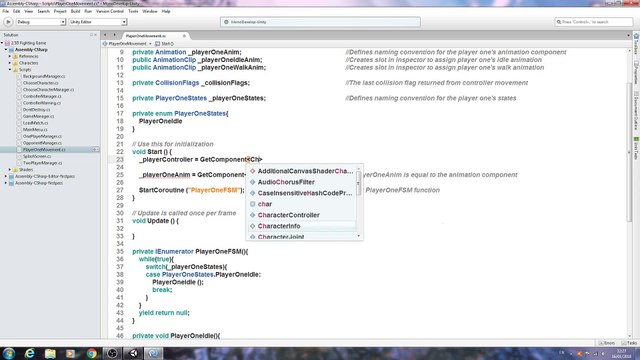Open the File menu
The width and height of the screenshot is (640, 360).
(6, 11)
